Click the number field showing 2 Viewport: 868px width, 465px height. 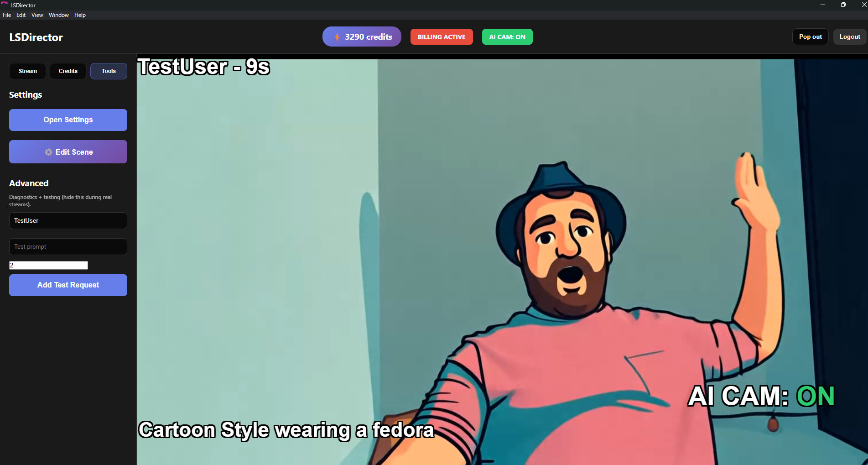48,265
